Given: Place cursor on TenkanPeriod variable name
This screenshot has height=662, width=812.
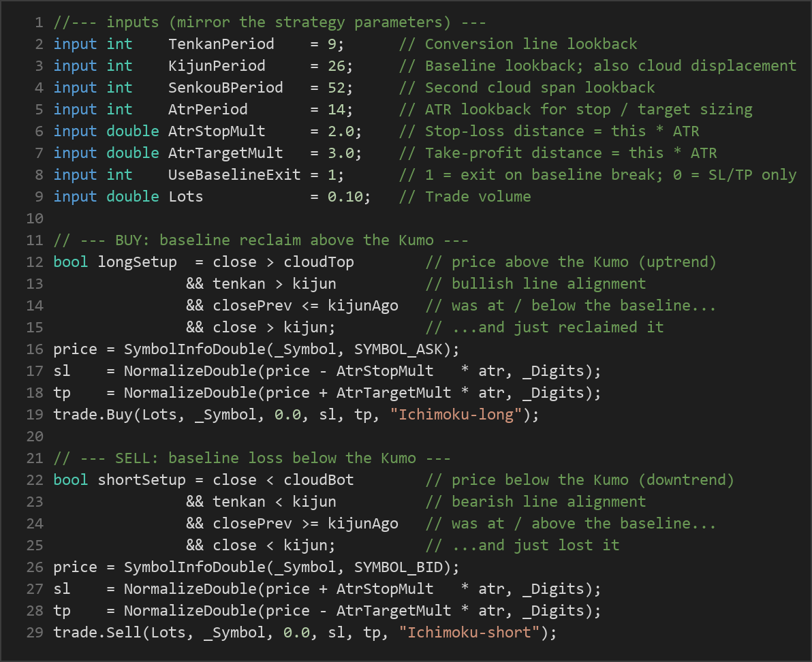Looking at the screenshot, I should [221, 44].
